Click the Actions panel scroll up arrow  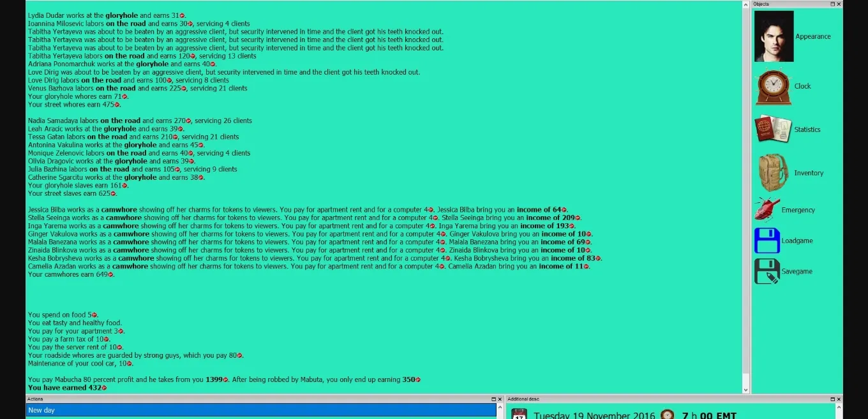click(500, 407)
